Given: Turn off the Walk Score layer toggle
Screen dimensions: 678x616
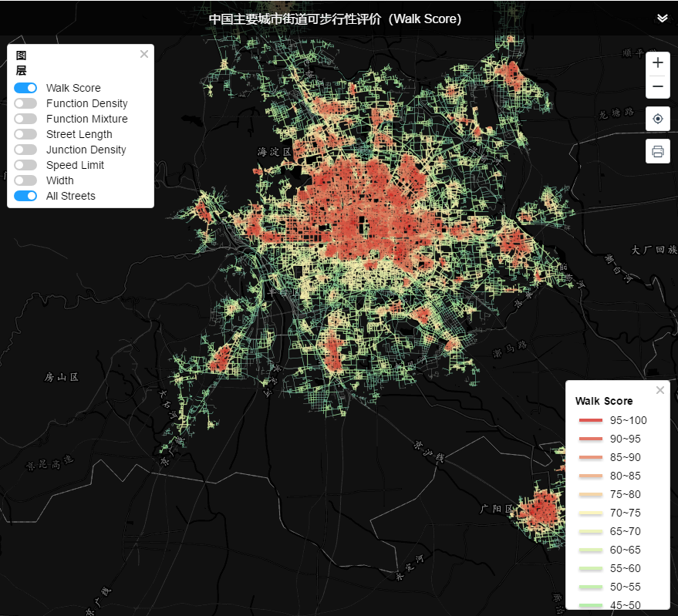Looking at the screenshot, I should click(x=25, y=88).
